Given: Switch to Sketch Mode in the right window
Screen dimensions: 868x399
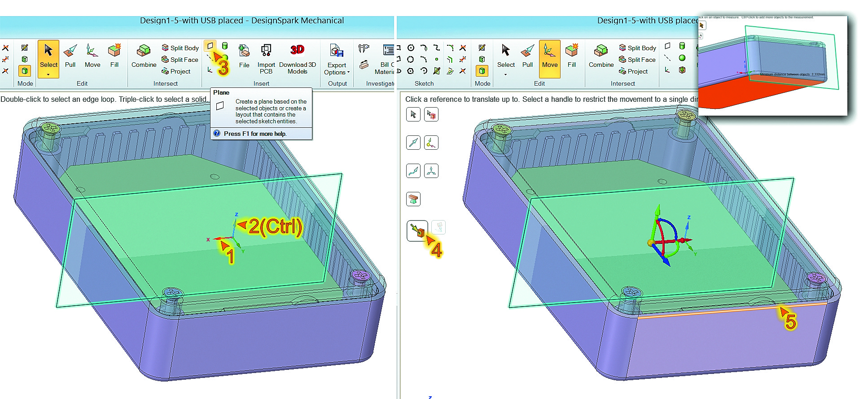Looking at the screenshot, I should coord(482,48).
